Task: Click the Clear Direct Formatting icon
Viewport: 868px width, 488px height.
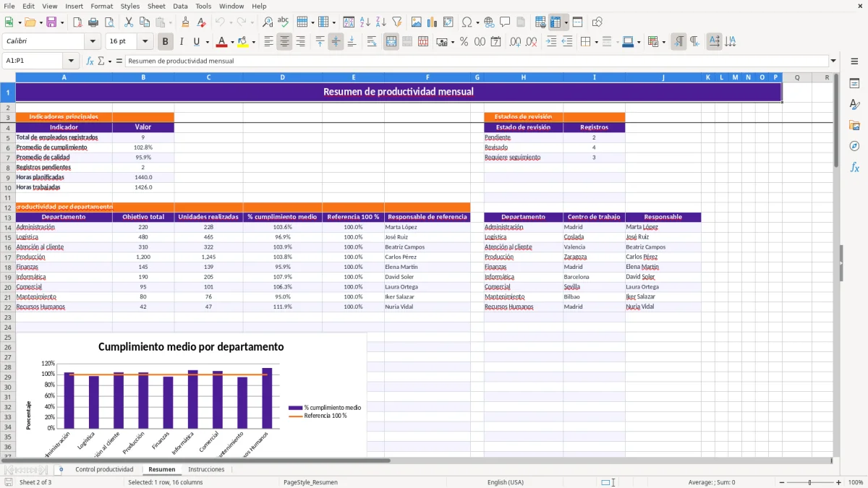Action: point(201,22)
